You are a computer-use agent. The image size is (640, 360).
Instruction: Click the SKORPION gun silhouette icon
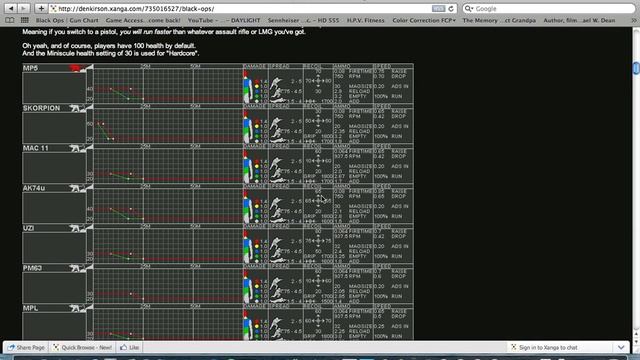pyautogui.click(x=75, y=108)
